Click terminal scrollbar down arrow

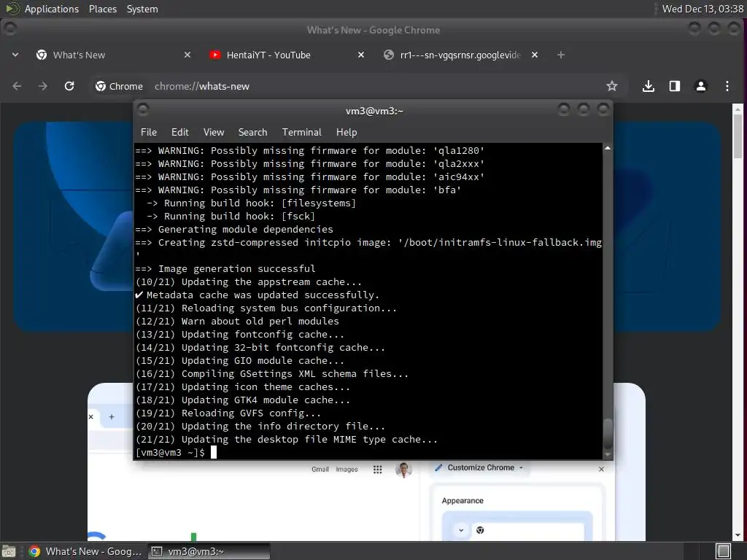click(608, 455)
